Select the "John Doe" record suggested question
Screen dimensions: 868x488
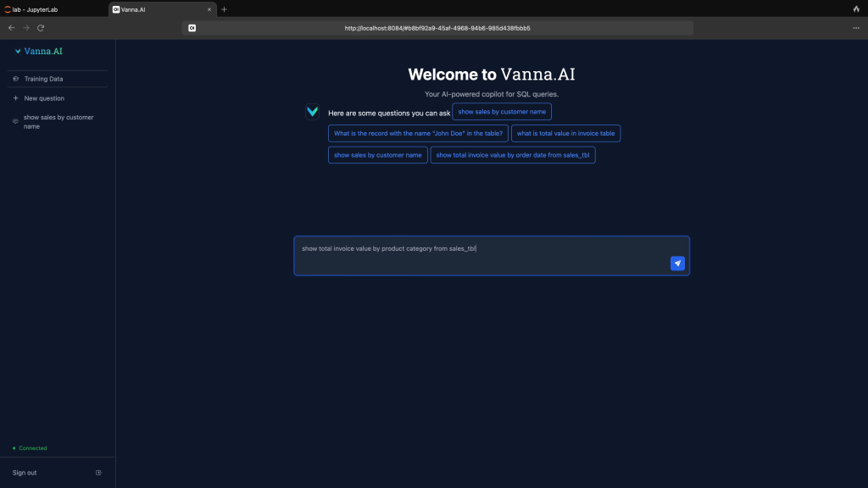tap(418, 134)
